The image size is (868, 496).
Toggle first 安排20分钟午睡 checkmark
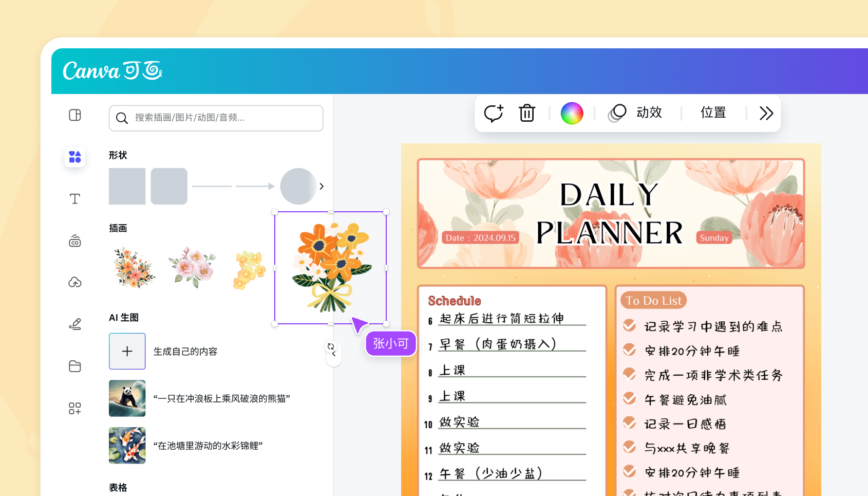point(629,350)
